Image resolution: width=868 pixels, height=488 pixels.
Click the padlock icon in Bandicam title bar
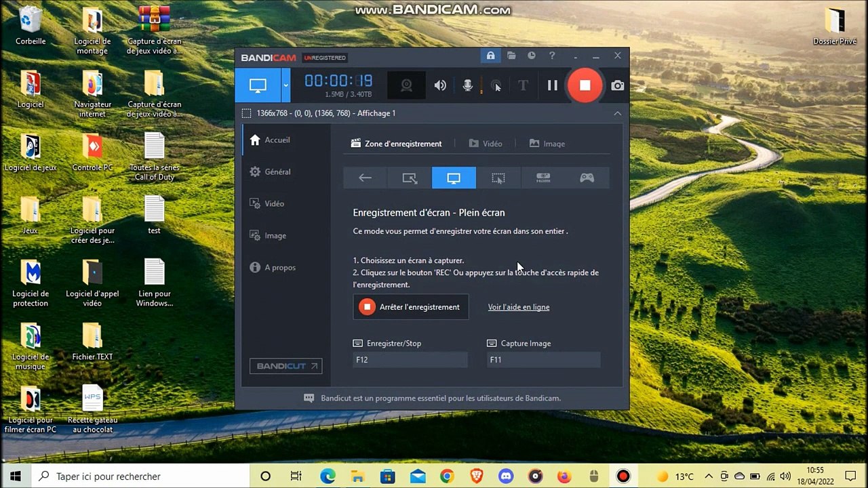pyautogui.click(x=490, y=56)
